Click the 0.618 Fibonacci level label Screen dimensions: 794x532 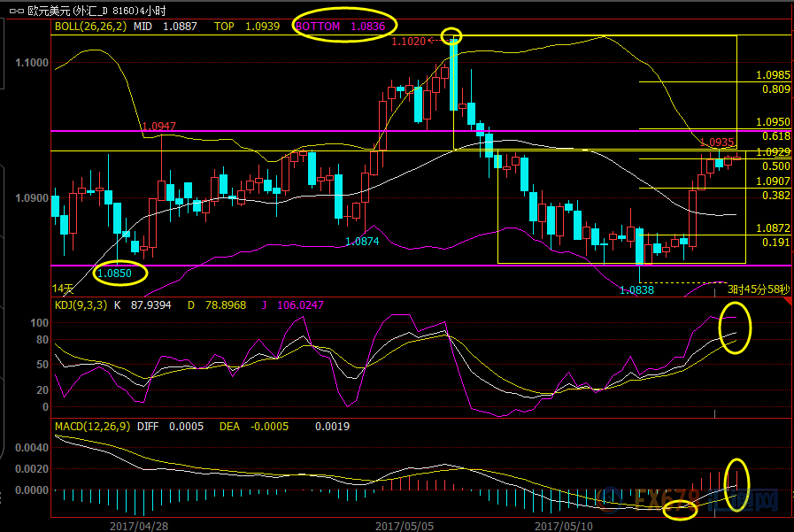click(x=775, y=136)
